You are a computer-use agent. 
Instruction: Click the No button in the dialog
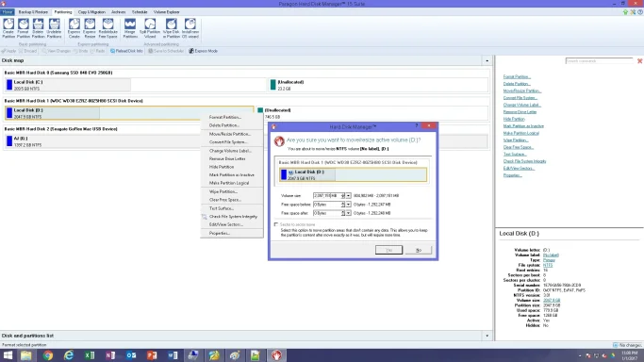[419, 250]
